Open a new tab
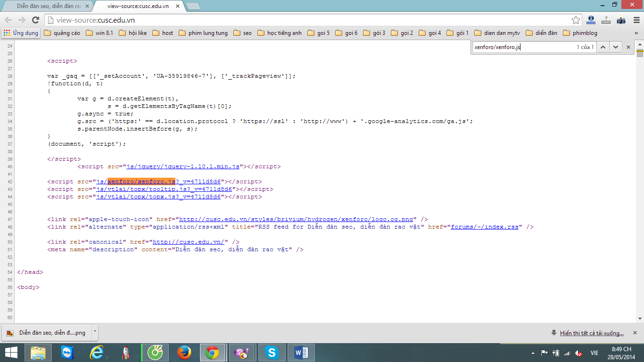 tap(193, 6)
